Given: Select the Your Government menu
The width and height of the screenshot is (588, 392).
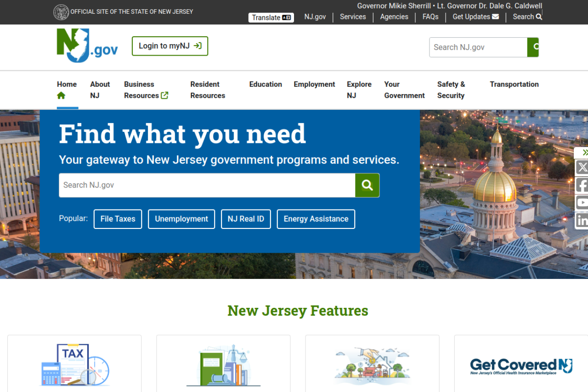Looking at the screenshot, I should click(x=404, y=90).
